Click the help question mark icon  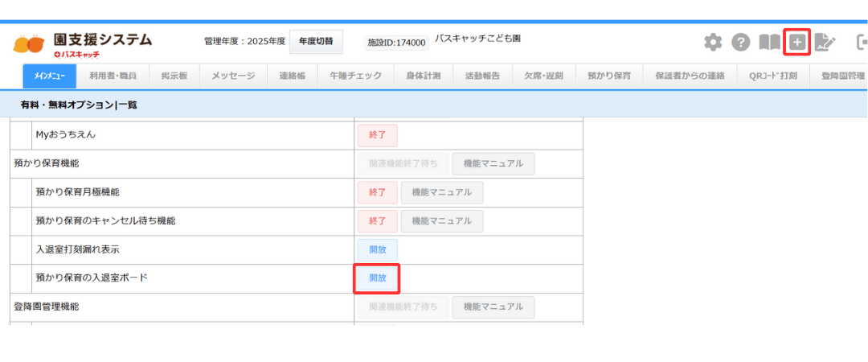740,43
